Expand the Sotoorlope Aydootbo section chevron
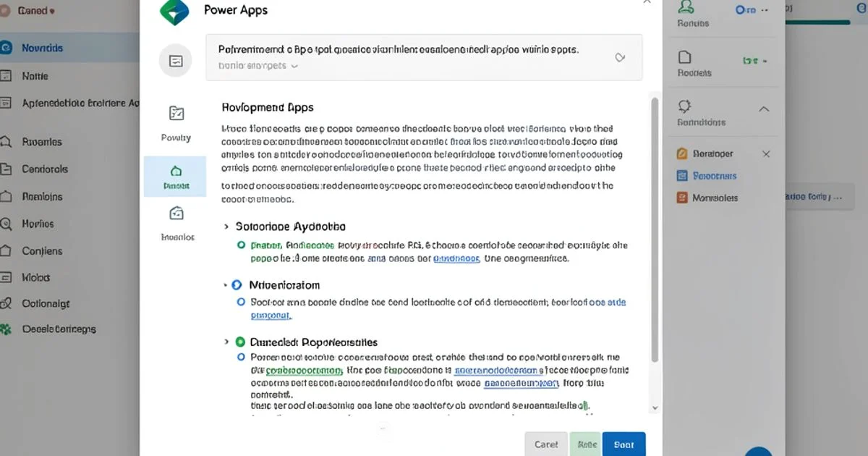The height and width of the screenshot is (456, 868). 227,227
